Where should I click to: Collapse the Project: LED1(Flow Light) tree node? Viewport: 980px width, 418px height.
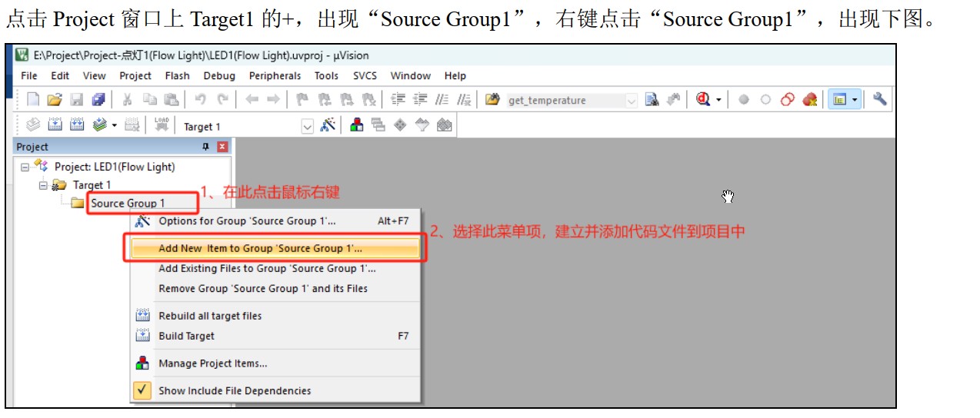coord(25,167)
